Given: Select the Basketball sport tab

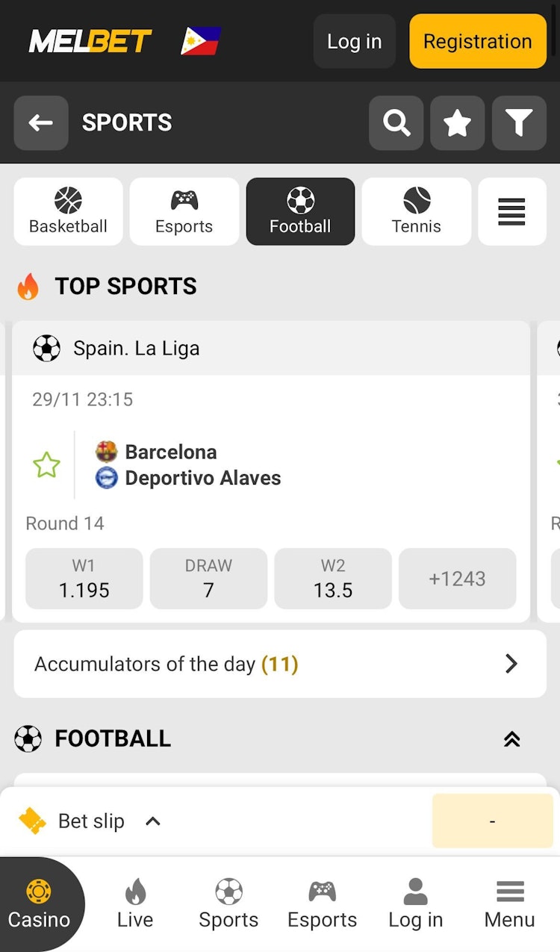Looking at the screenshot, I should 68,212.
